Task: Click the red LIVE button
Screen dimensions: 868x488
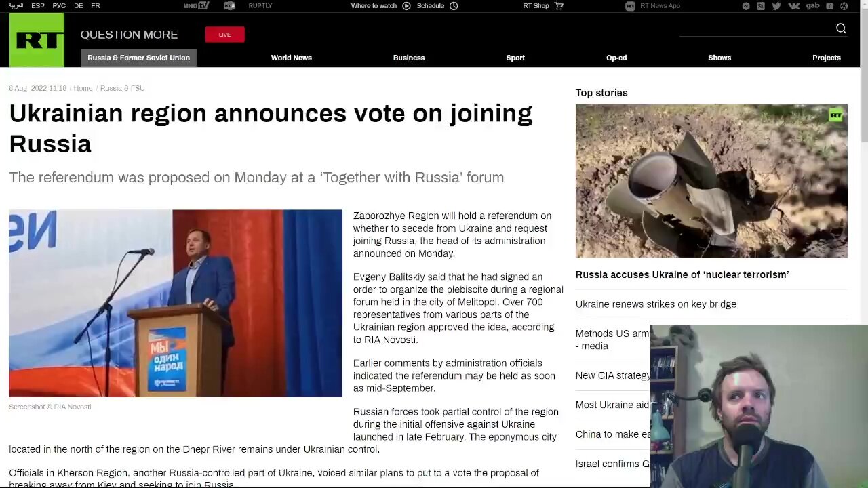Action: (x=224, y=35)
